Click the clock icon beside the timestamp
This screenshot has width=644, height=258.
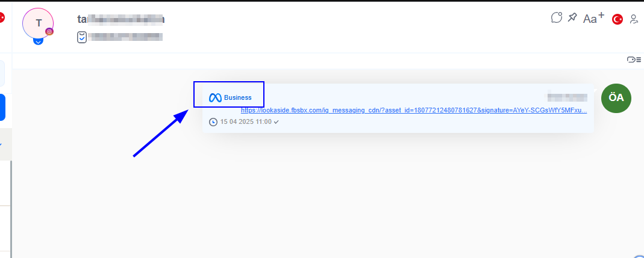pos(213,122)
